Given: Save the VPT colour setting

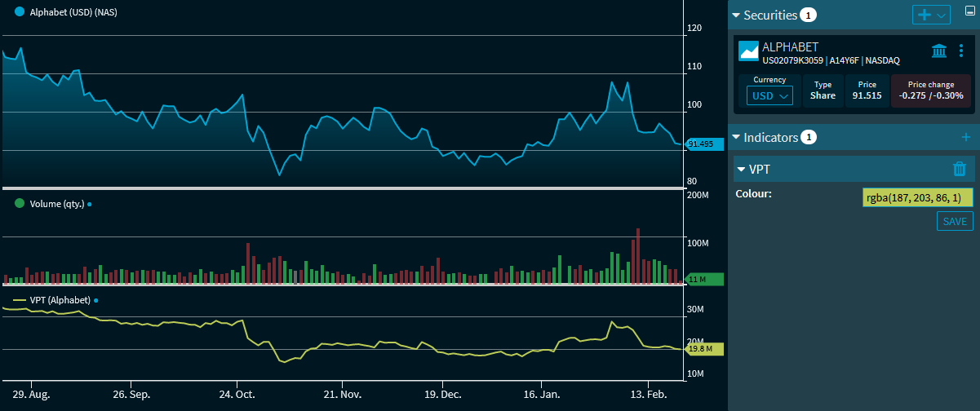Looking at the screenshot, I should pyautogui.click(x=954, y=222).
